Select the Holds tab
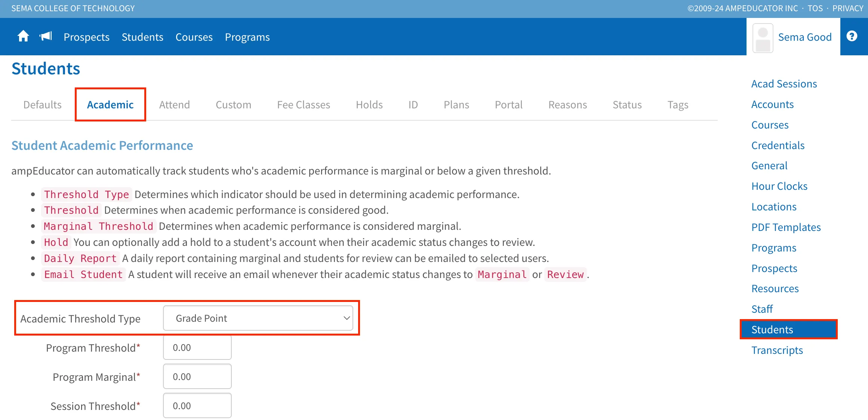 [369, 105]
